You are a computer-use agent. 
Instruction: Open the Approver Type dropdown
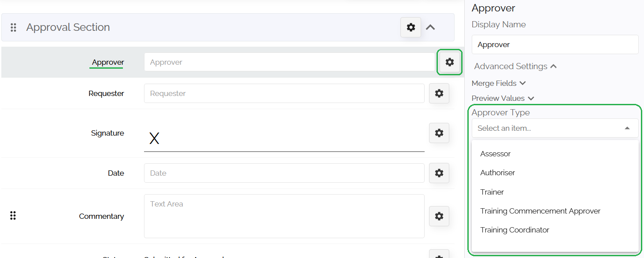(x=555, y=128)
